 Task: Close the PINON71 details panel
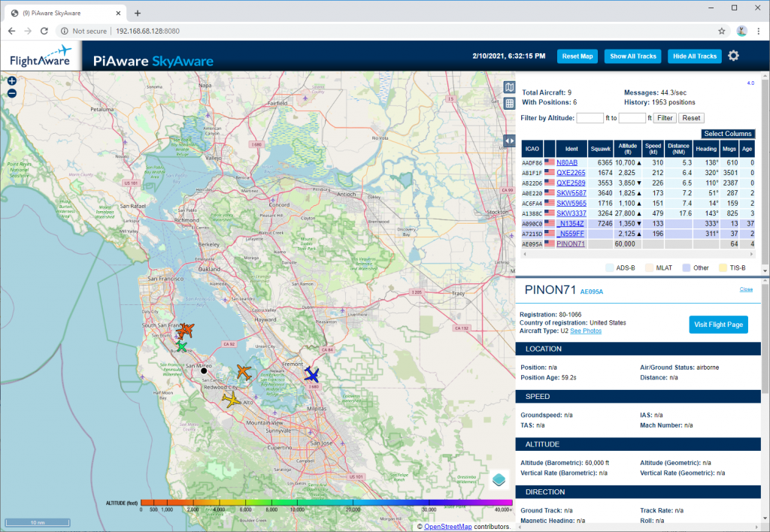[746, 289]
